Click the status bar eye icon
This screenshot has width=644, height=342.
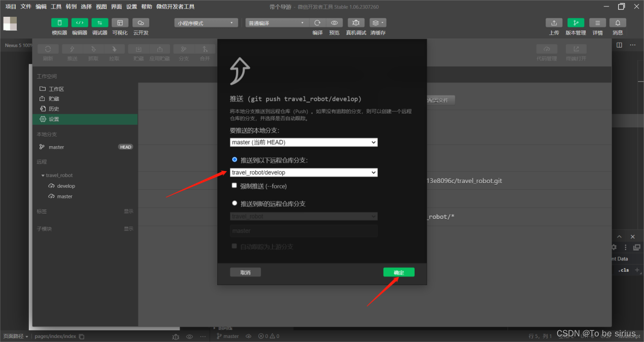[189, 336]
